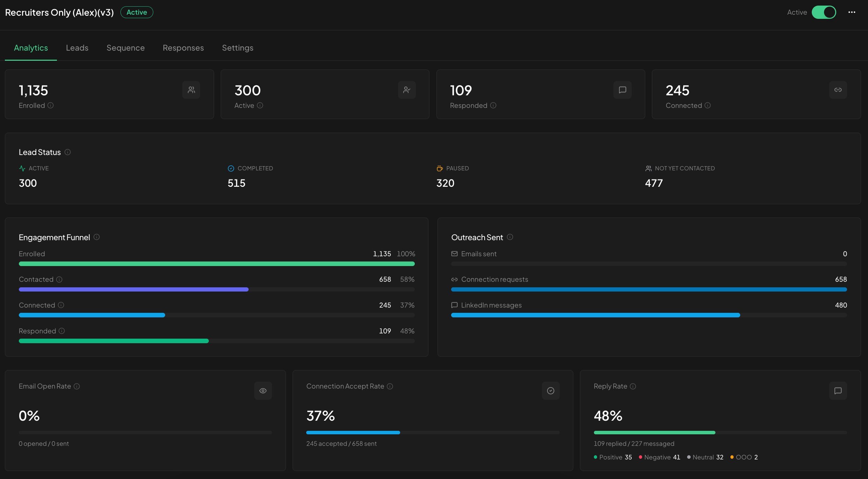868x479 pixels.
Task: Click the 480 LinkedIn messages value
Action: click(x=841, y=305)
